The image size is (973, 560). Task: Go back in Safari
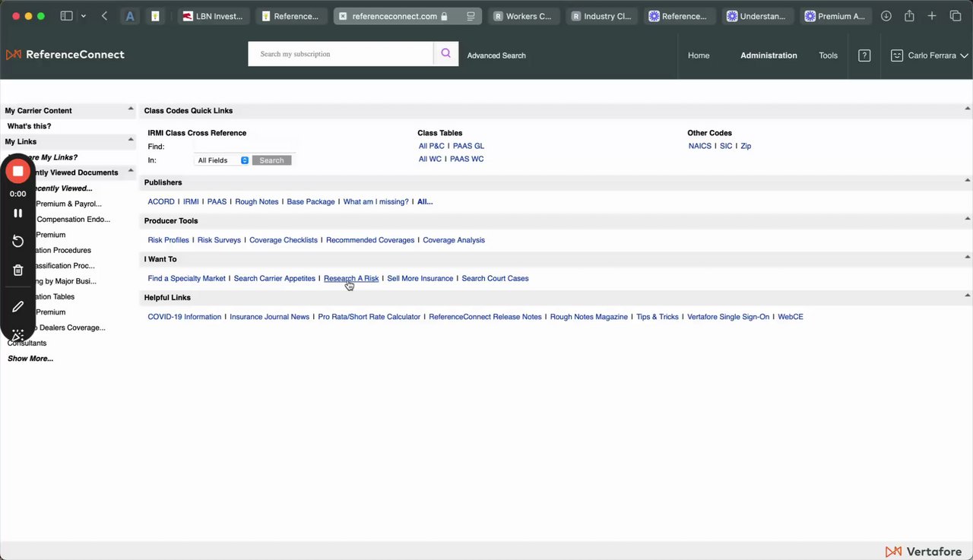pos(104,16)
